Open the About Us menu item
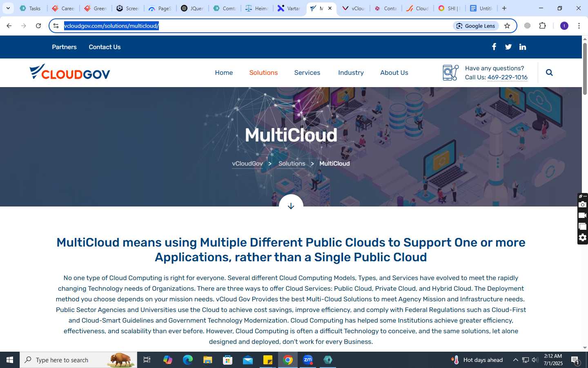 (394, 73)
